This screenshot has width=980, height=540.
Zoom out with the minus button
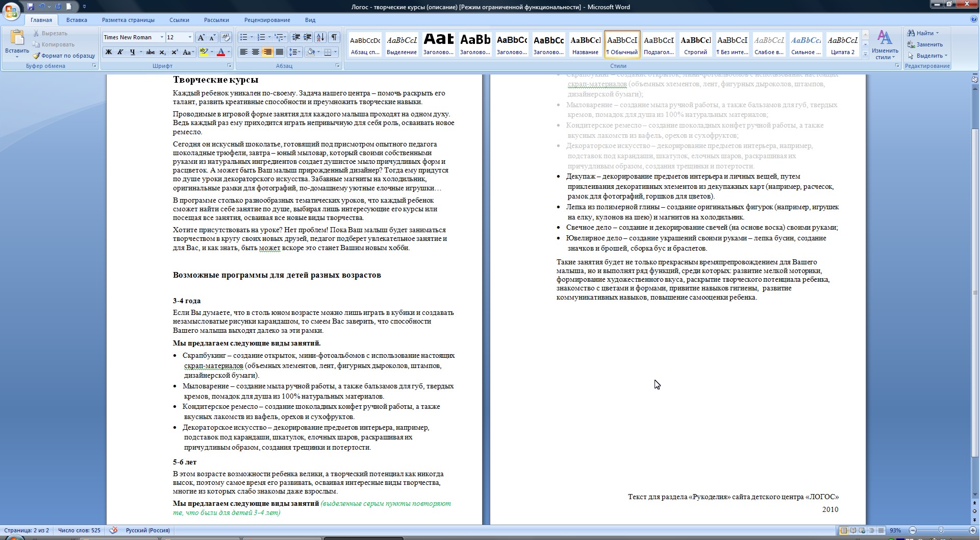pos(913,530)
